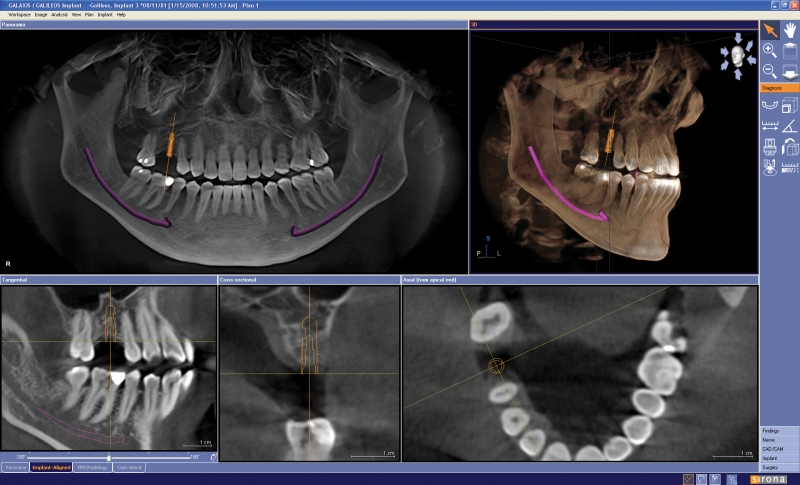Screen dimensions: 800x485
Task: Click the Axial view title bar
Action: point(580,280)
